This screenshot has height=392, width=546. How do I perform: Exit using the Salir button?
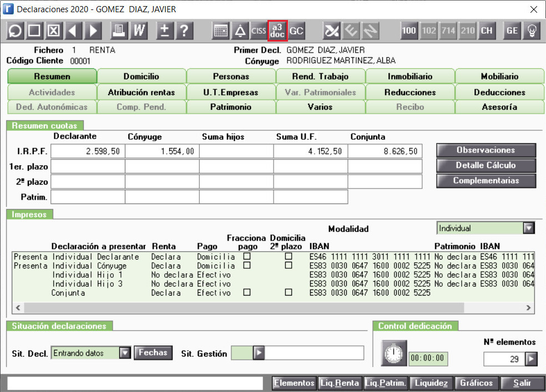click(x=522, y=383)
